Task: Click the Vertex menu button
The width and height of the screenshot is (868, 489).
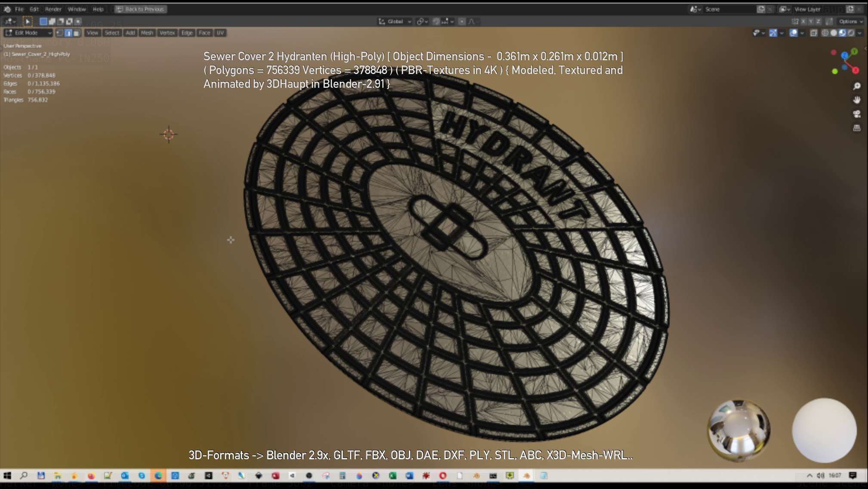Action: (167, 33)
